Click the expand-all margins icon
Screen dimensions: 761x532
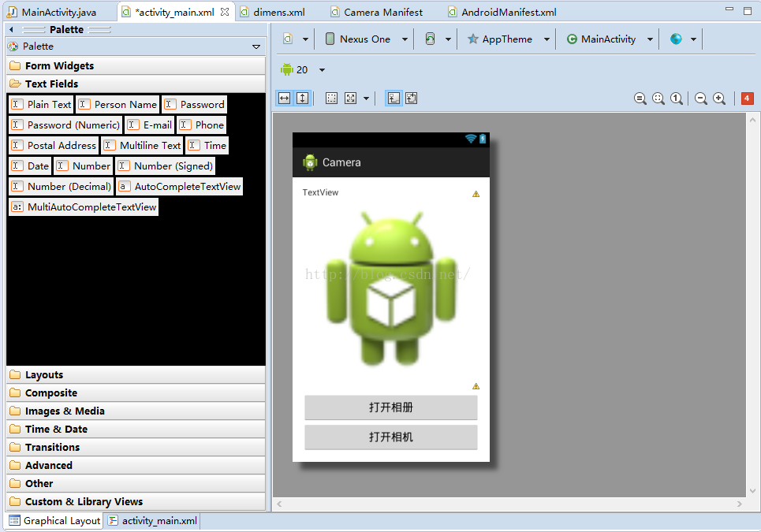(350, 99)
